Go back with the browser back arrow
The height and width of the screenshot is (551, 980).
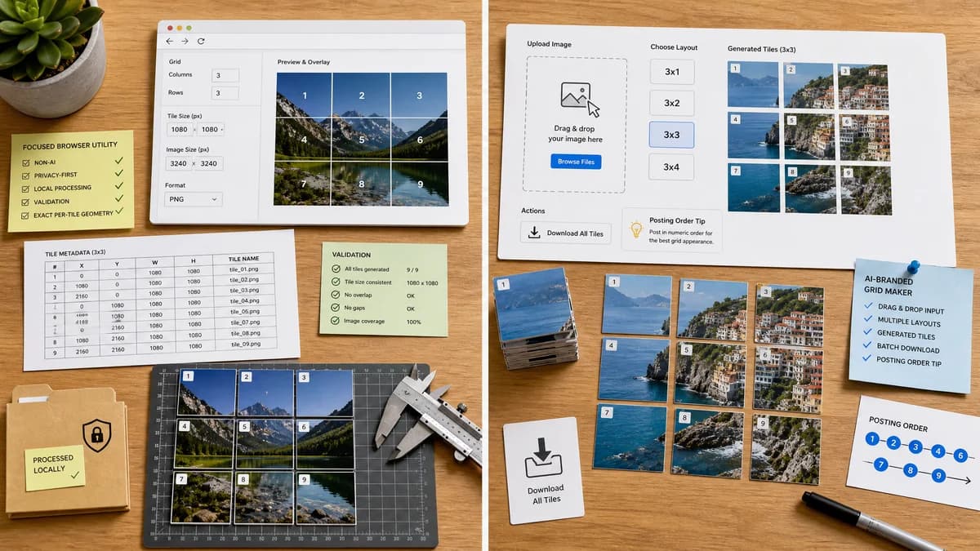(x=170, y=41)
